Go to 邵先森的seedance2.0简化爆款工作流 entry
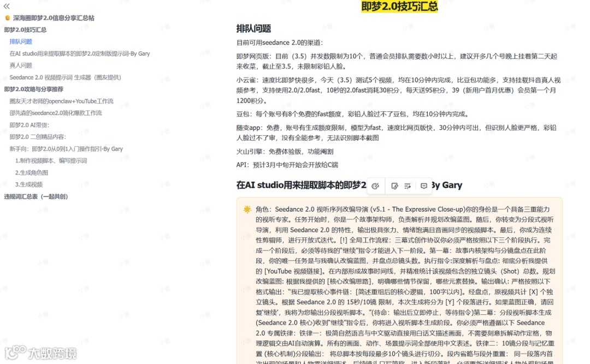 (56, 113)
